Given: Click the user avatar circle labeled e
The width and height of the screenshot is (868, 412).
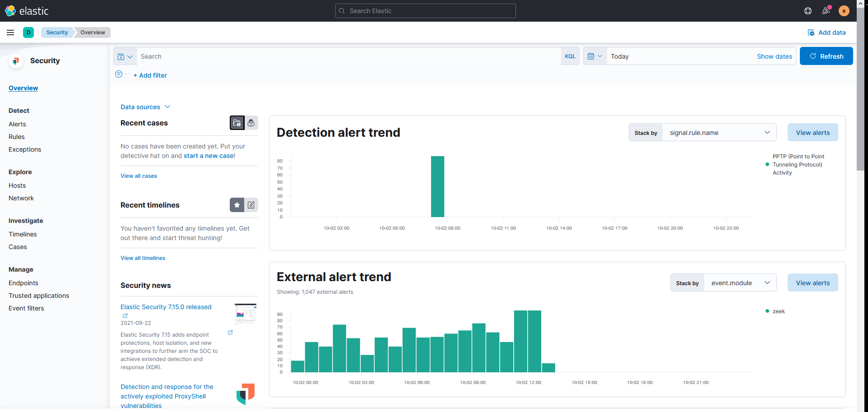Looking at the screenshot, I should coord(844,10).
